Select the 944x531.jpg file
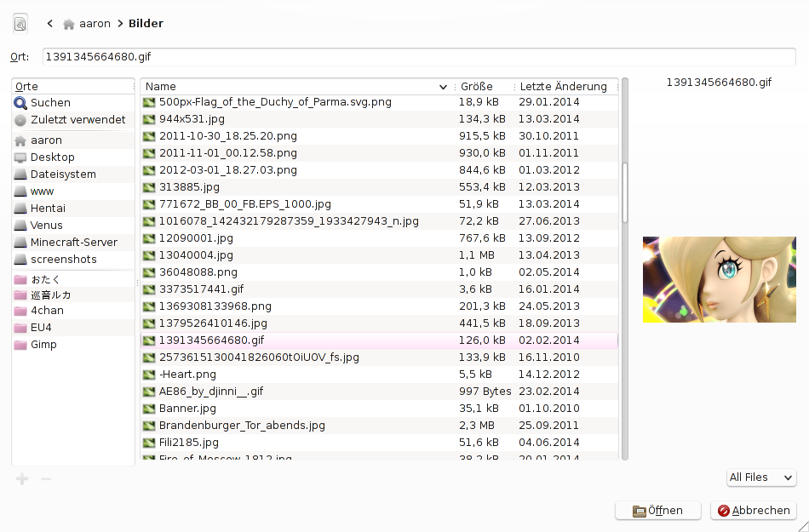Viewport: 809px width, 532px height. 379,119
